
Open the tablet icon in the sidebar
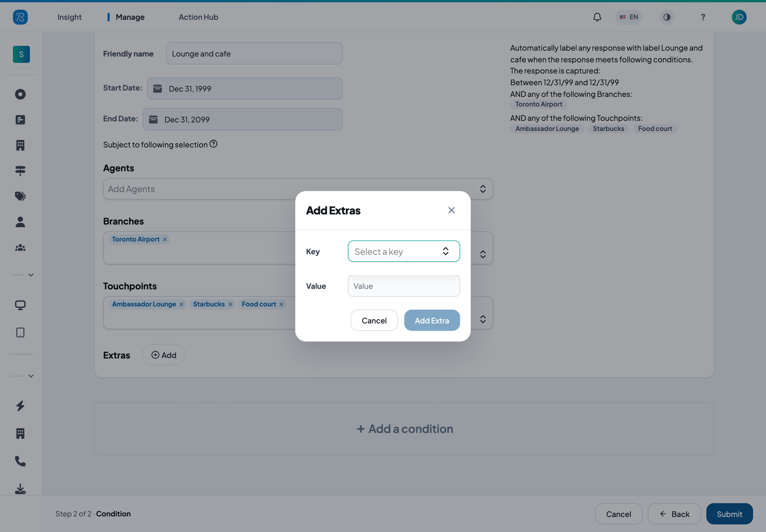point(20,332)
